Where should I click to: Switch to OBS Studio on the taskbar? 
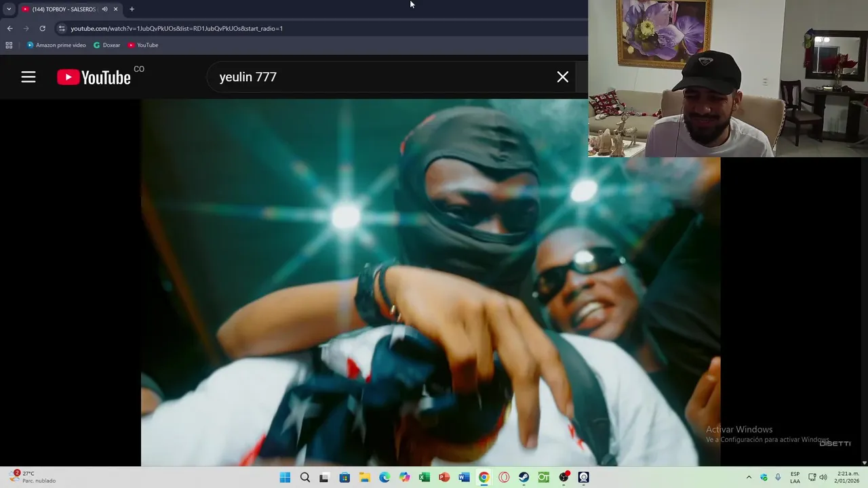[x=564, y=477]
